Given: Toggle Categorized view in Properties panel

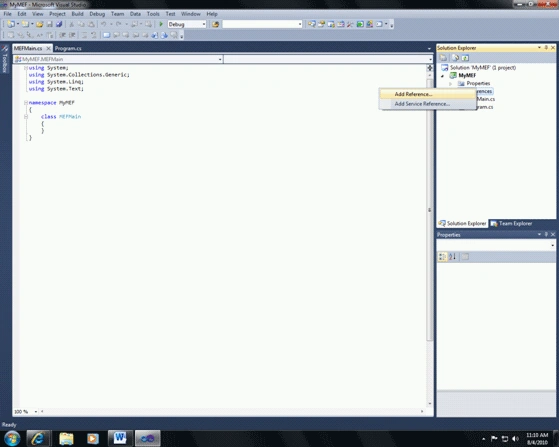Looking at the screenshot, I should click(x=442, y=256).
